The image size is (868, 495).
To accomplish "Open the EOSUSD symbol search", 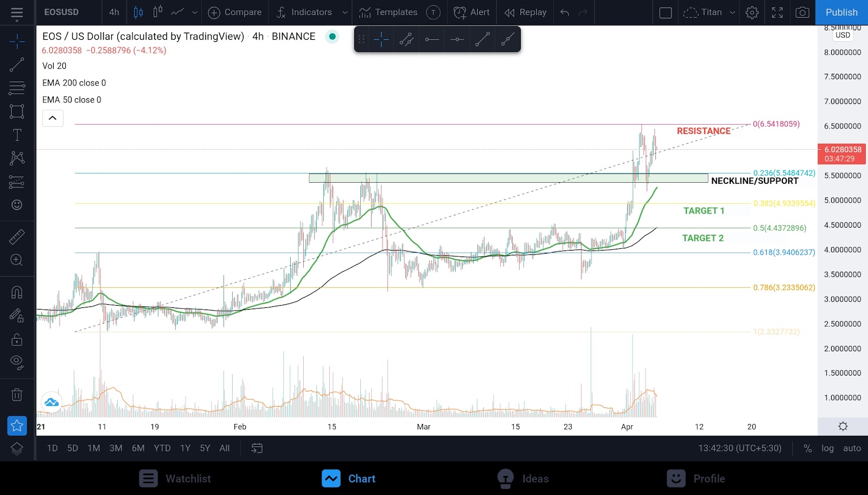I will coord(61,12).
